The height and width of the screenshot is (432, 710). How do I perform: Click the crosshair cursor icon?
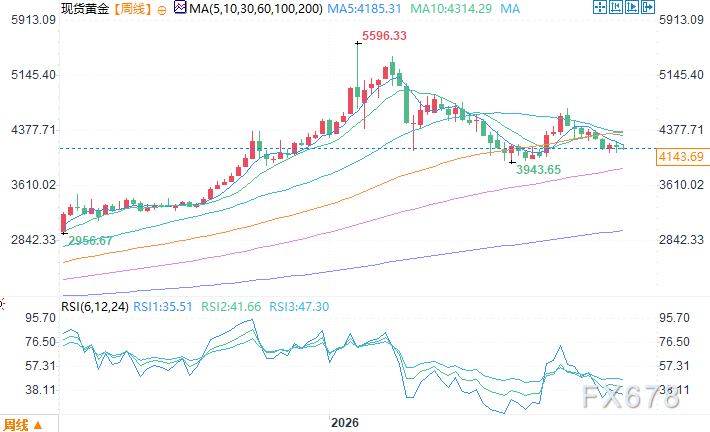click(600, 7)
